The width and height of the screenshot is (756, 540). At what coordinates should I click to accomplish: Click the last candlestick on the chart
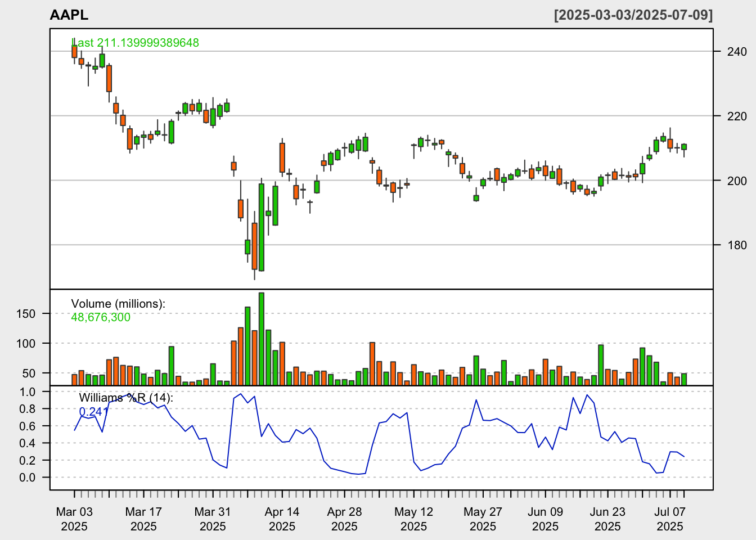[x=684, y=147]
